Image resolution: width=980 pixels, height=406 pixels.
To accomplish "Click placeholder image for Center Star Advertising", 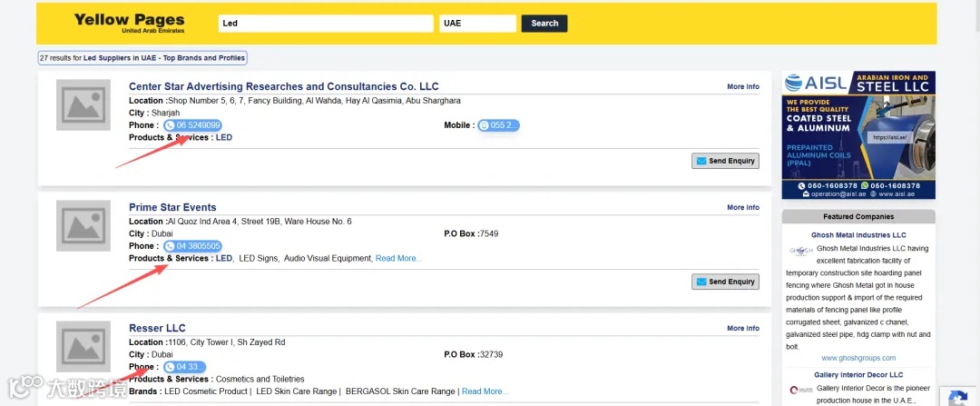I will point(83,105).
